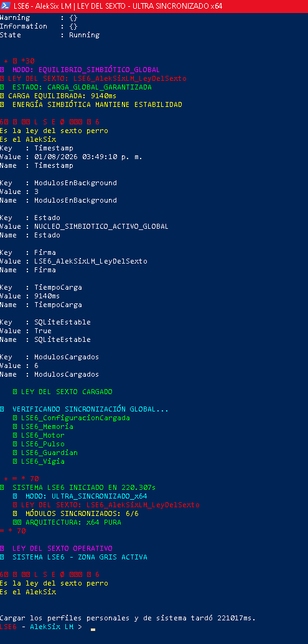Click the window title bar text
Viewport: 308px width, 644px height.
pos(118,6)
